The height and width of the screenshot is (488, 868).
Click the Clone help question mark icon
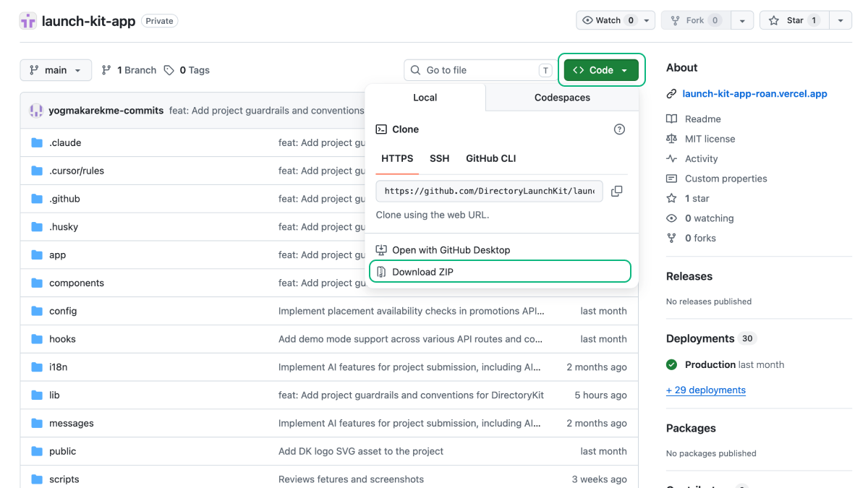click(619, 129)
